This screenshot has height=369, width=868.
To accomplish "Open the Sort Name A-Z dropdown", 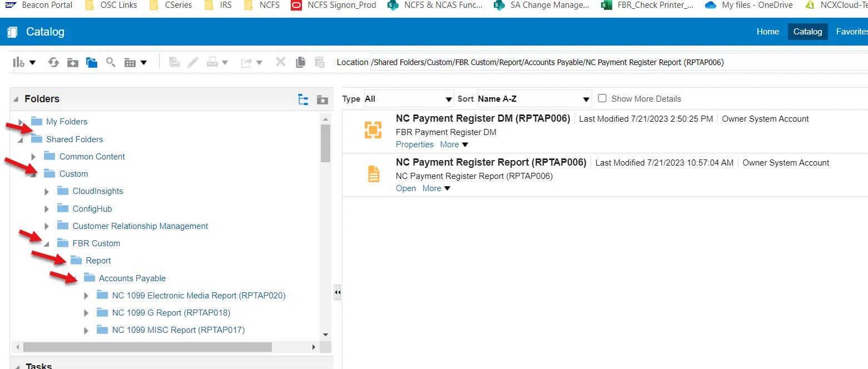I will 534,99.
